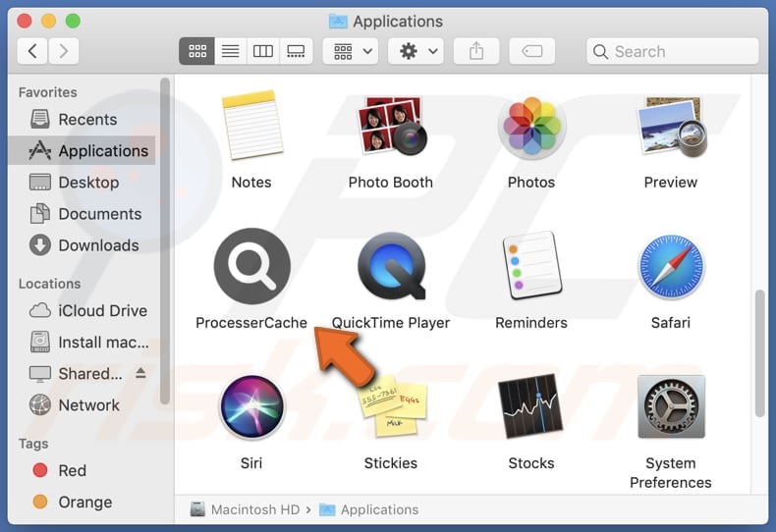Select the Photos app icon
The width and height of the screenshot is (776, 532).
(531, 126)
